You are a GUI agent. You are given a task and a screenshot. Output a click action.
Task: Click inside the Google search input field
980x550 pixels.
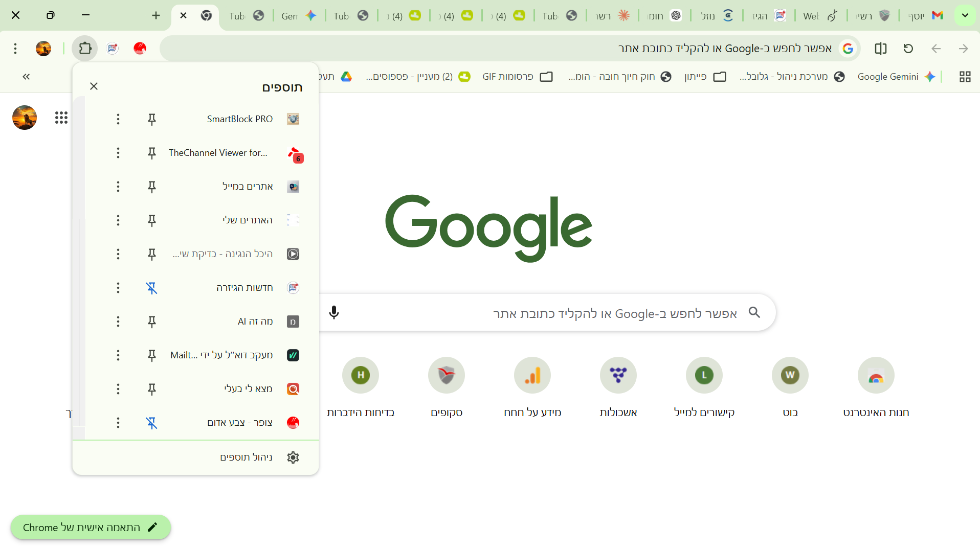[588, 312]
